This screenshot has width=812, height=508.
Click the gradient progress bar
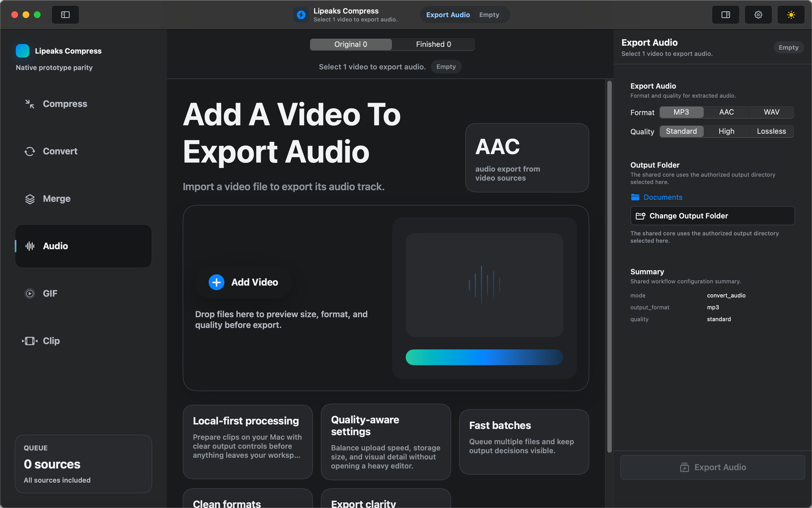[484, 357]
